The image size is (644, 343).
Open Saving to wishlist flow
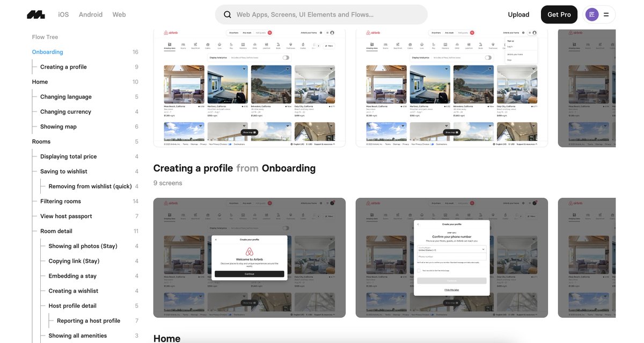[x=64, y=171]
